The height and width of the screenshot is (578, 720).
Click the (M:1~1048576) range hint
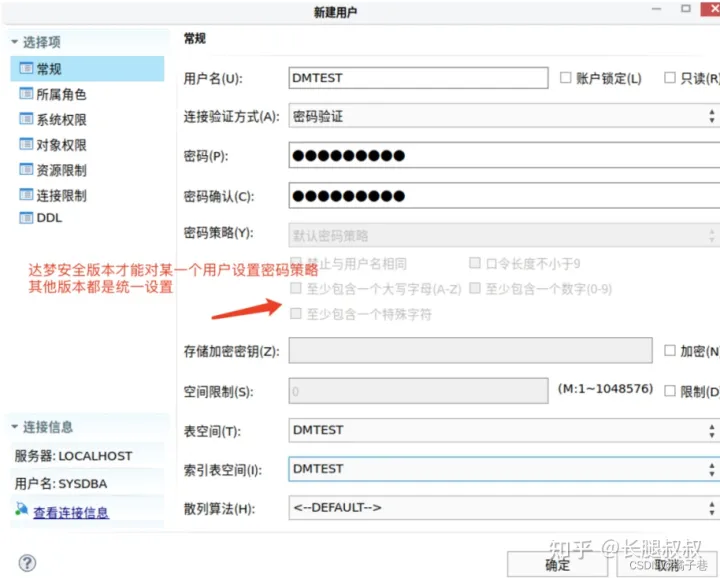point(605,389)
